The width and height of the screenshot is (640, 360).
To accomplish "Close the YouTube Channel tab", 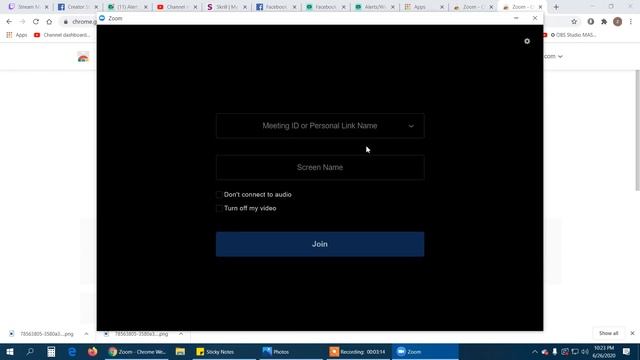I will tap(195, 7).
